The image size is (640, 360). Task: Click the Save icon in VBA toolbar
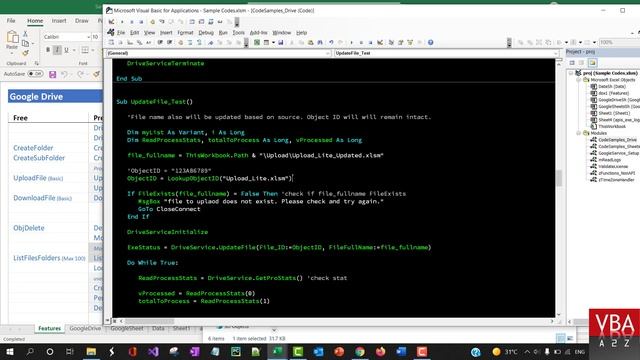(x=280, y=42)
